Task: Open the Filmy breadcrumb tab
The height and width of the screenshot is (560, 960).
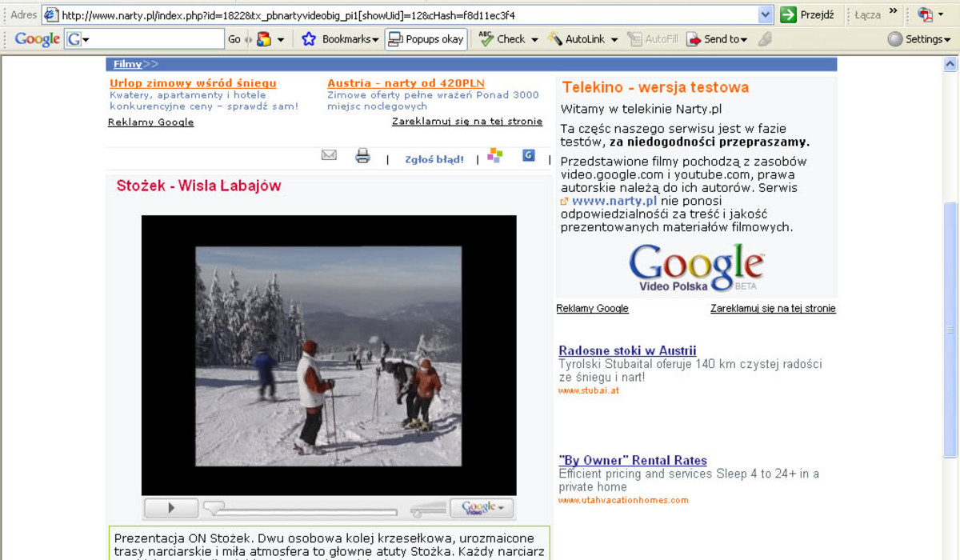Action: (127, 64)
